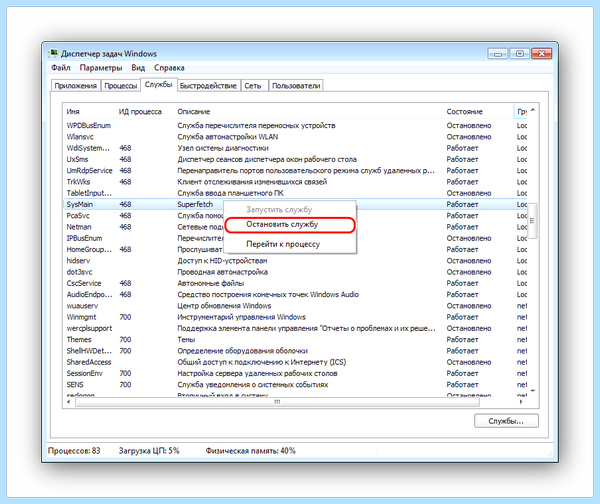
Task: Open the Вид menu
Action: coord(138,68)
